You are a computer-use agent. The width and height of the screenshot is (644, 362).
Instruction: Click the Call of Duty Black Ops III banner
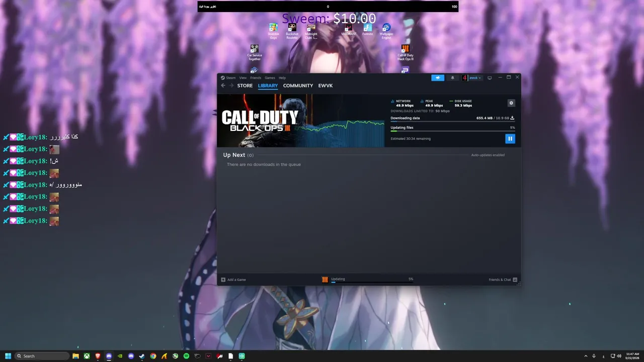point(260,121)
